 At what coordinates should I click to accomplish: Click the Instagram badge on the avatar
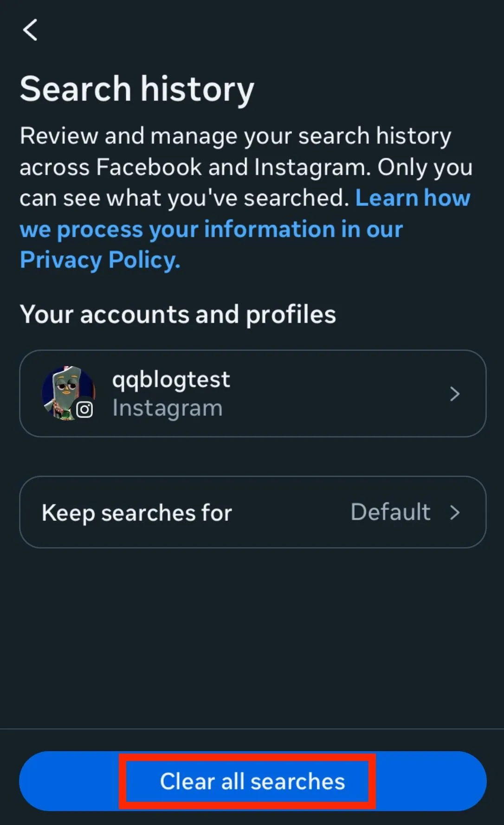point(84,409)
